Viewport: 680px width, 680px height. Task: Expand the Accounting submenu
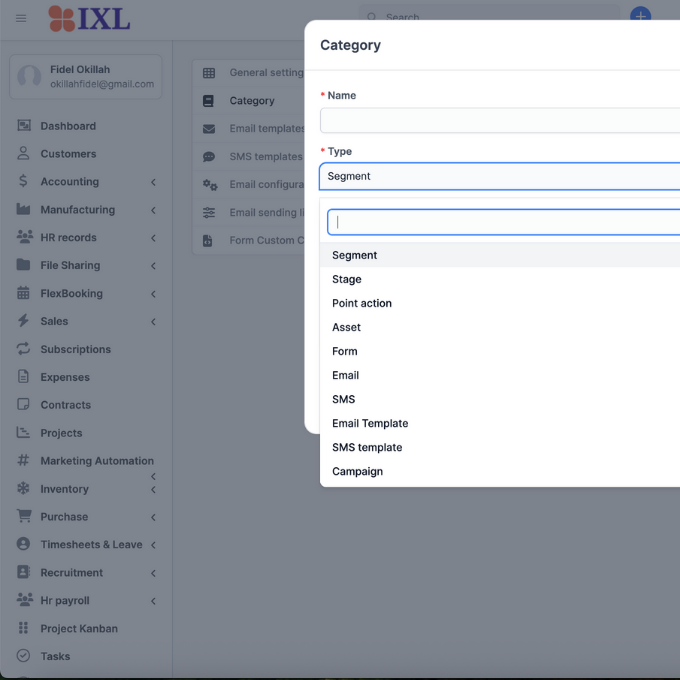coord(153,182)
